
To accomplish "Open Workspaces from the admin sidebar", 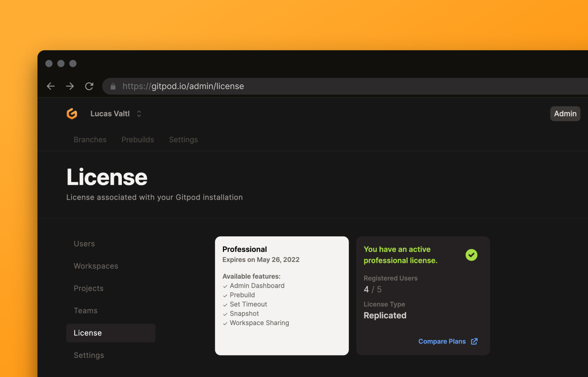I will pos(96,266).
